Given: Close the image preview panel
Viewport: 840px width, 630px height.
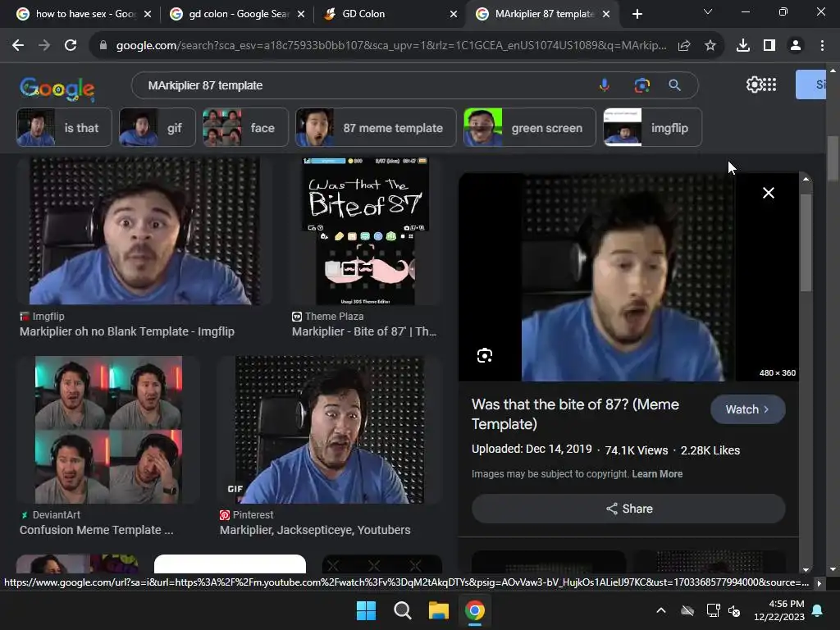Looking at the screenshot, I should click(768, 193).
